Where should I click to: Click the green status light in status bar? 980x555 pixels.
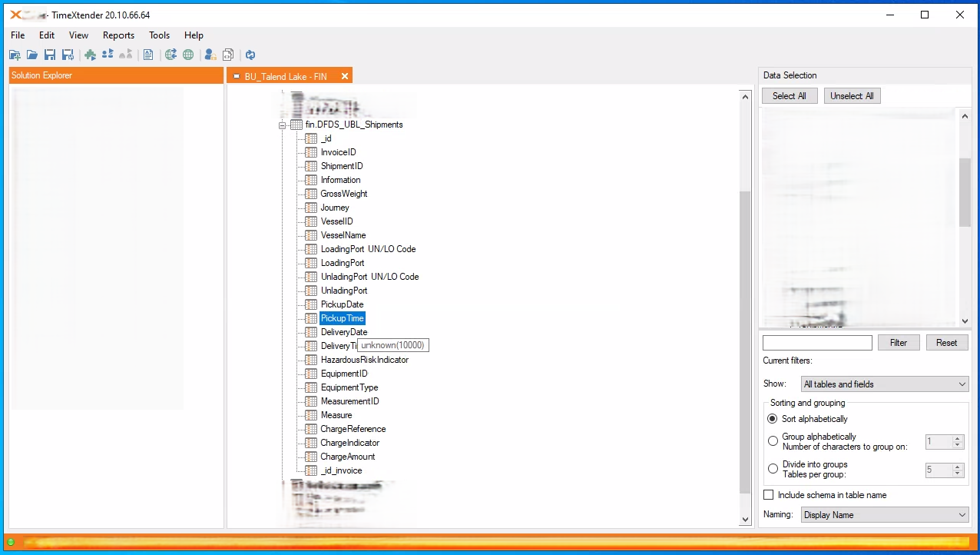11,542
